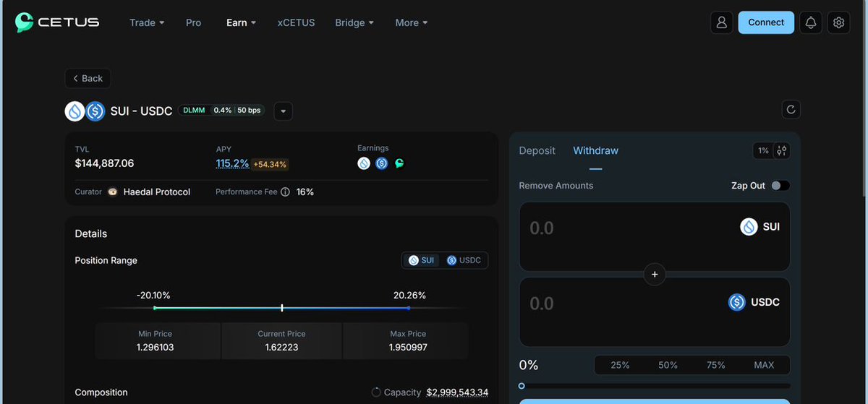Select the 75% withdraw preset
The width and height of the screenshot is (868, 404).
(x=716, y=365)
